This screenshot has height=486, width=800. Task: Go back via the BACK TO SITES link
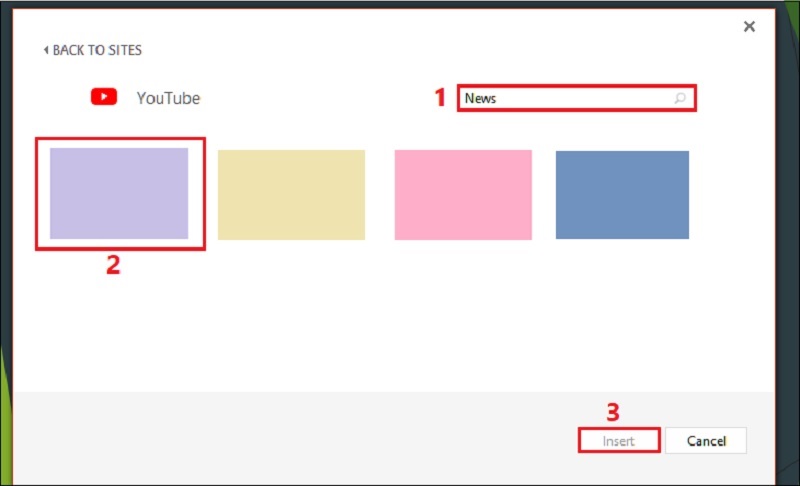[x=97, y=50]
